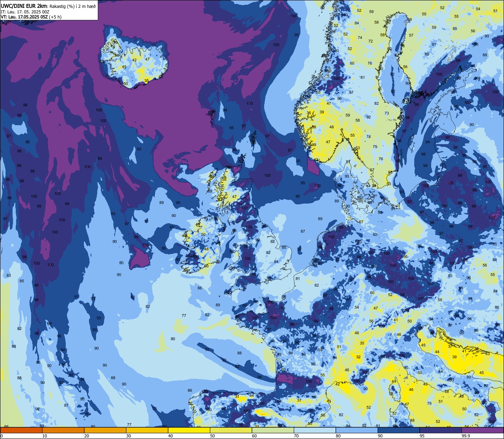Click the humidity value 47 over Scotland
This screenshot has width=504, height=439.
[x=234, y=196]
